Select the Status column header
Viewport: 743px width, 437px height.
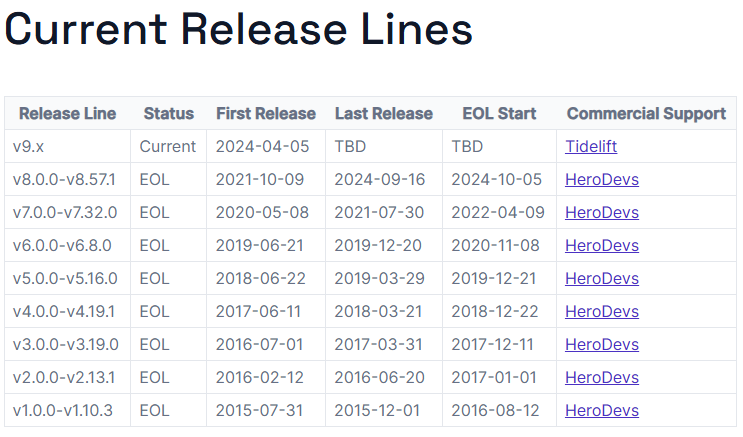pyautogui.click(x=168, y=114)
